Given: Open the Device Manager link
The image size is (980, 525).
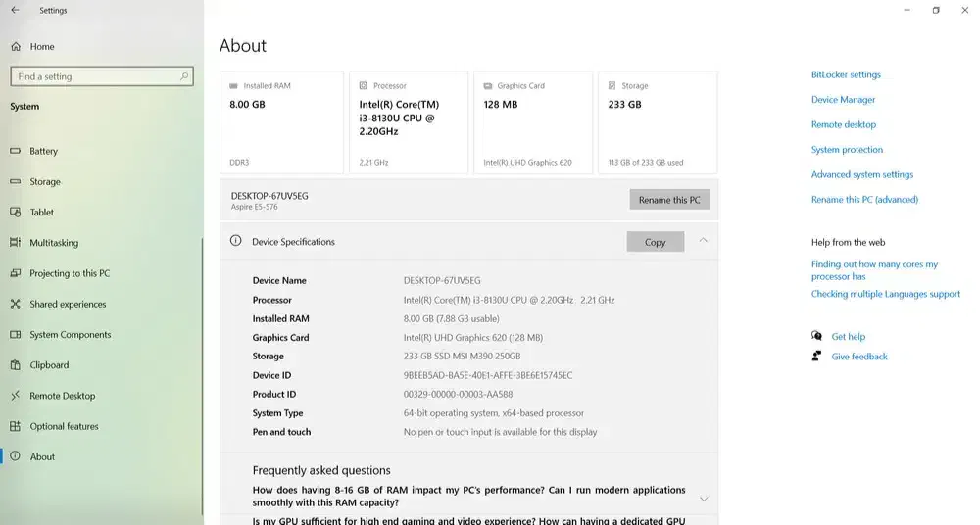Looking at the screenshot, I should coord(843,100).
